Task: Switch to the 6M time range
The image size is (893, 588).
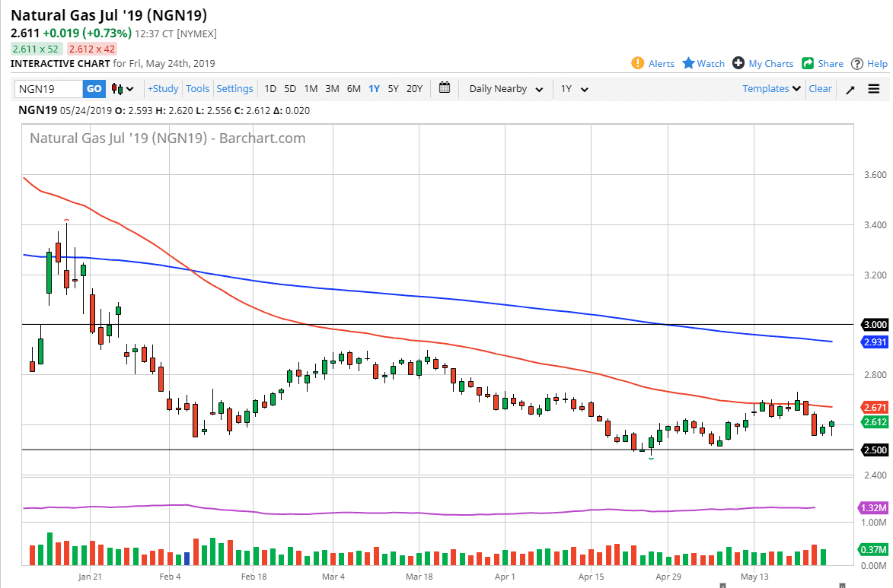Action: (x=353, y=89)
